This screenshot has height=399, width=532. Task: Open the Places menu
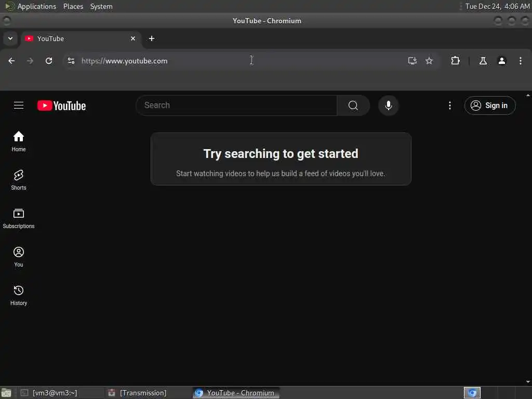[x=73, y=6]
